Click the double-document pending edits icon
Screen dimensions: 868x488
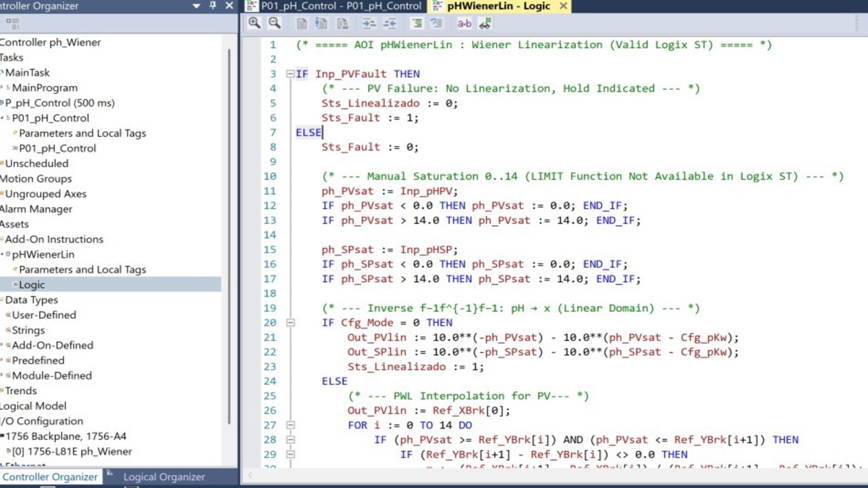point(342,24)
